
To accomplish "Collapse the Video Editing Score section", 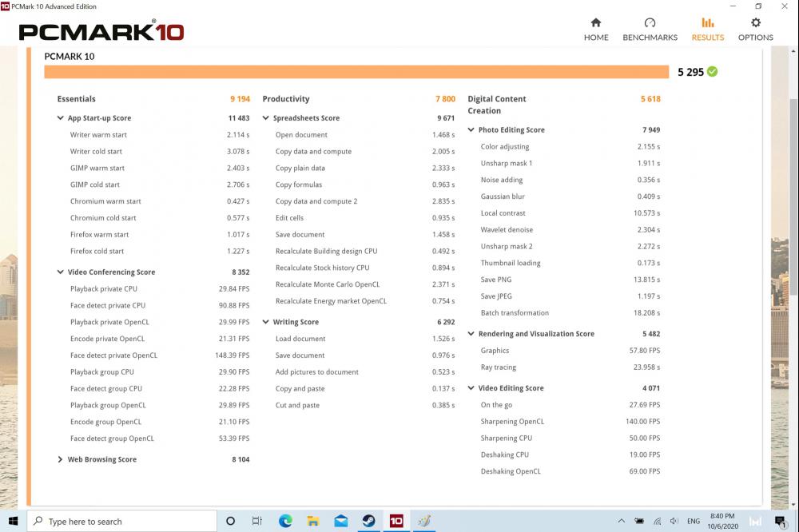I will coord(471,387).
